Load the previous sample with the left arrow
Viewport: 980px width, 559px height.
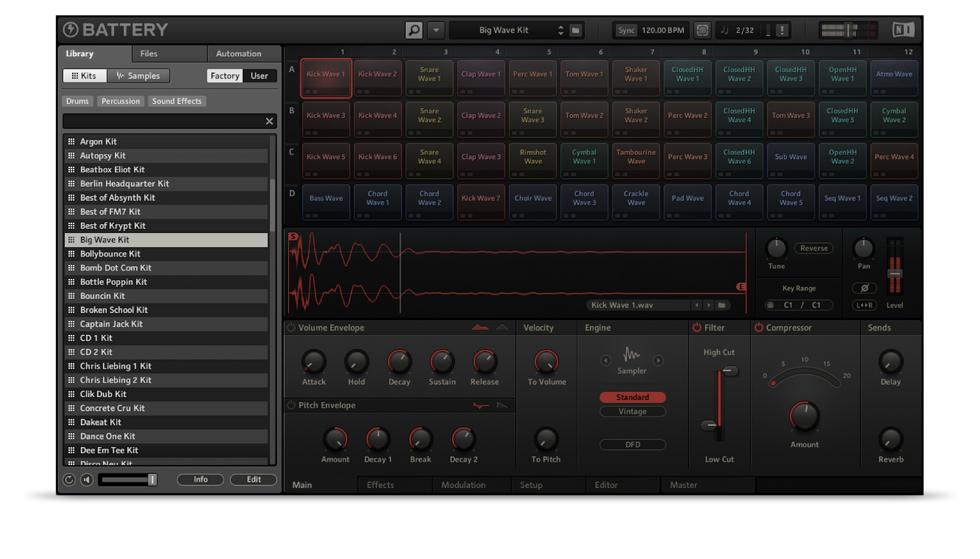(696, 305)
